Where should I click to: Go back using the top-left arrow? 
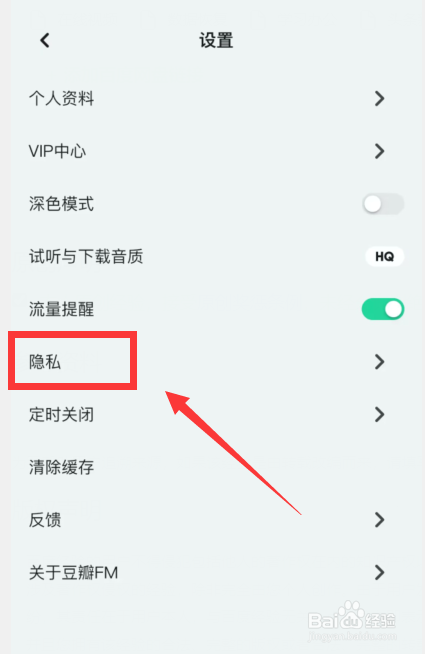(45, 40)
